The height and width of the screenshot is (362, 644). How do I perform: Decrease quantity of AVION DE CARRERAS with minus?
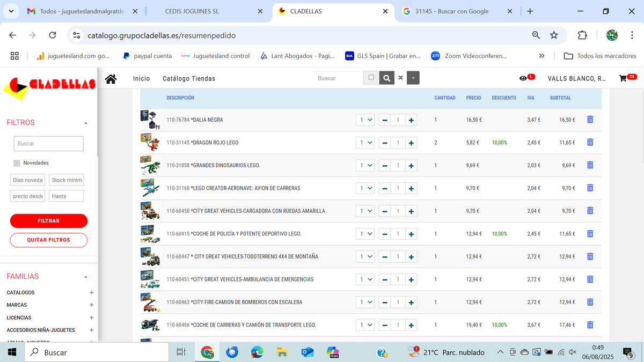[x=385, y=188]
